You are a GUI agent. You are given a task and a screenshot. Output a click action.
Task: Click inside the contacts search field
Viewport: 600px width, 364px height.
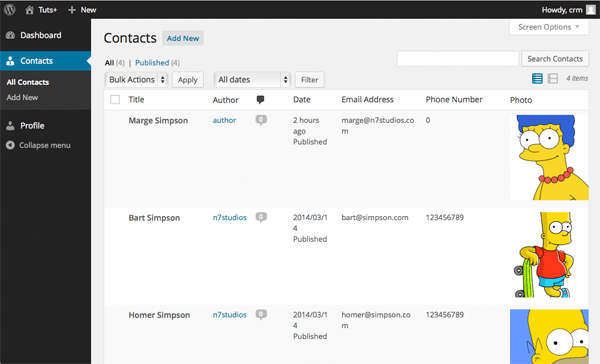point(458,59)
